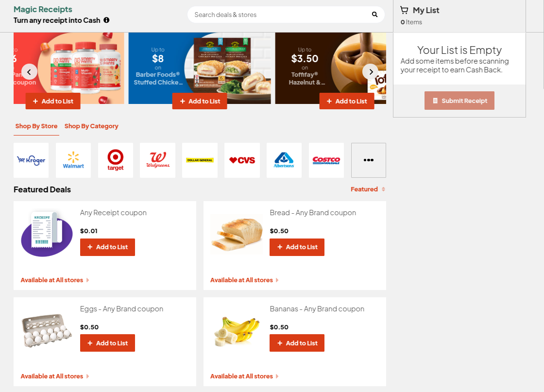Open the Featured sort dropdown

[x=368, y=189]
